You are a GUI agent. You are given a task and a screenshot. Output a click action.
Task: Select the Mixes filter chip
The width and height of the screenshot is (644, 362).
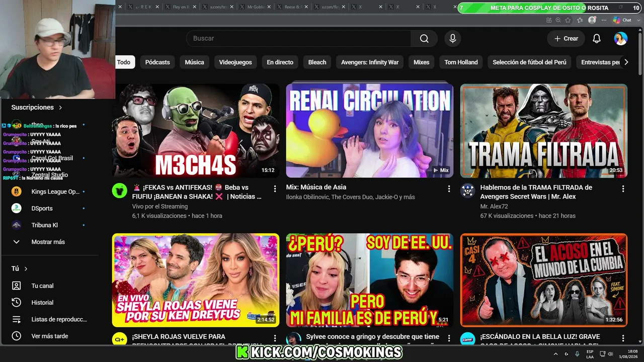tap(422, 62)
